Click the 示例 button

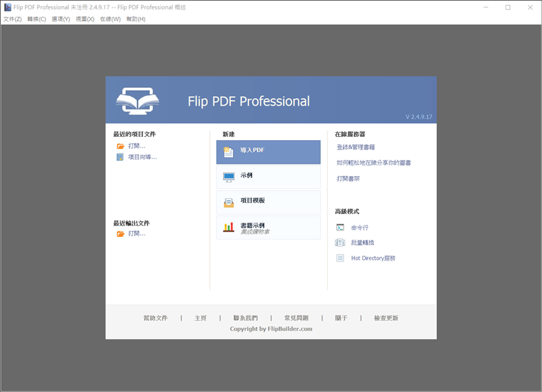pyautogui.click(x=268, y=177)
